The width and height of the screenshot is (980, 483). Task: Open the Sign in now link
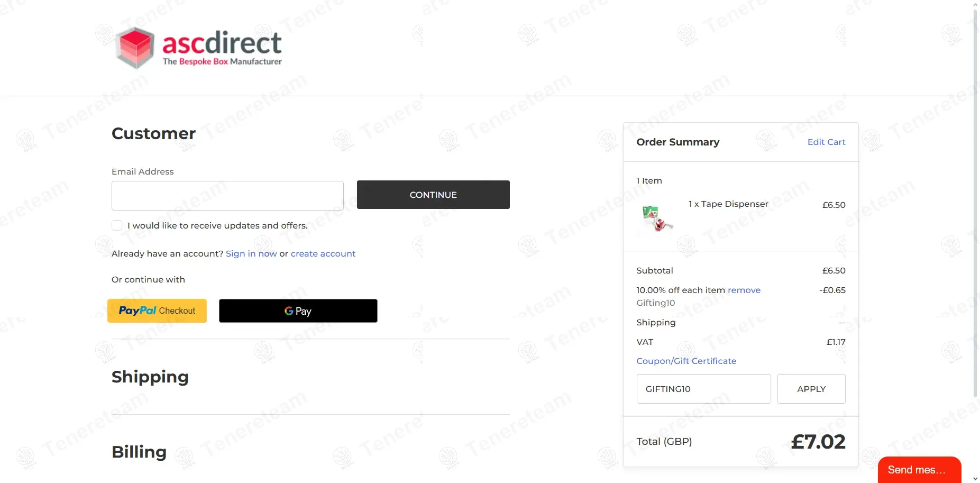click(251, 254)
